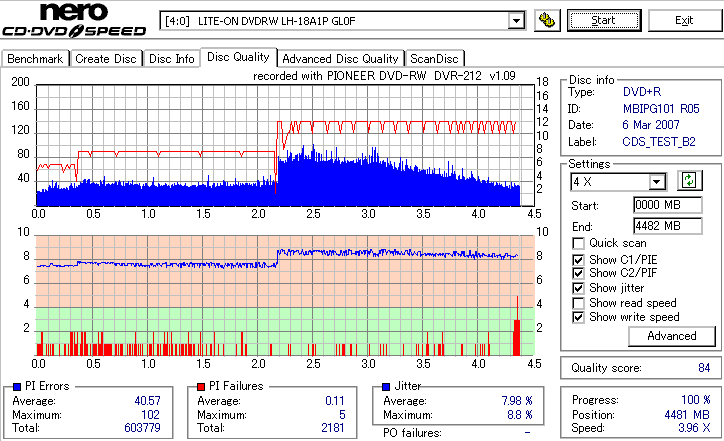Toggle Show C2/PIF checkbox

pos(578,273)
